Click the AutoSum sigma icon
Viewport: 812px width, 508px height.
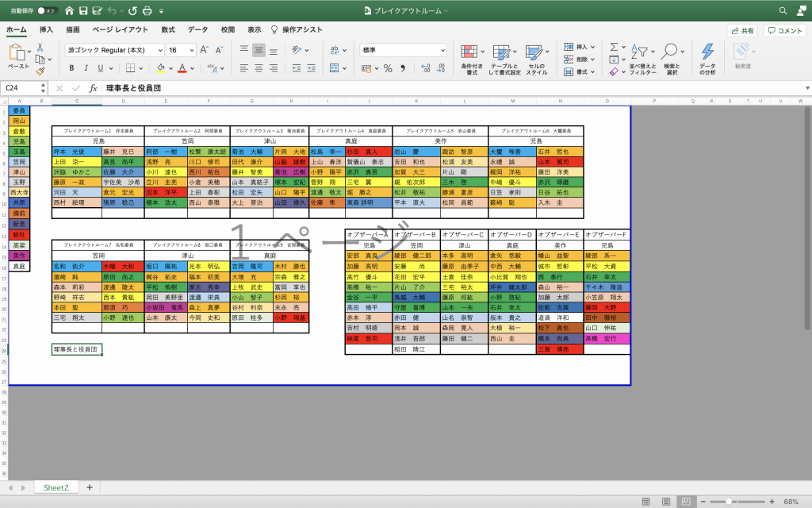pos(614,47)
